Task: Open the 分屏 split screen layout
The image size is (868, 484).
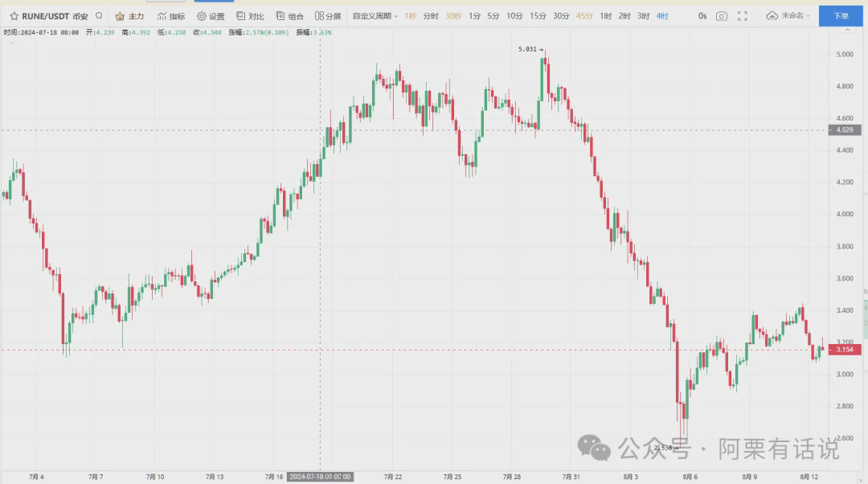Action: tap(328, 16)
